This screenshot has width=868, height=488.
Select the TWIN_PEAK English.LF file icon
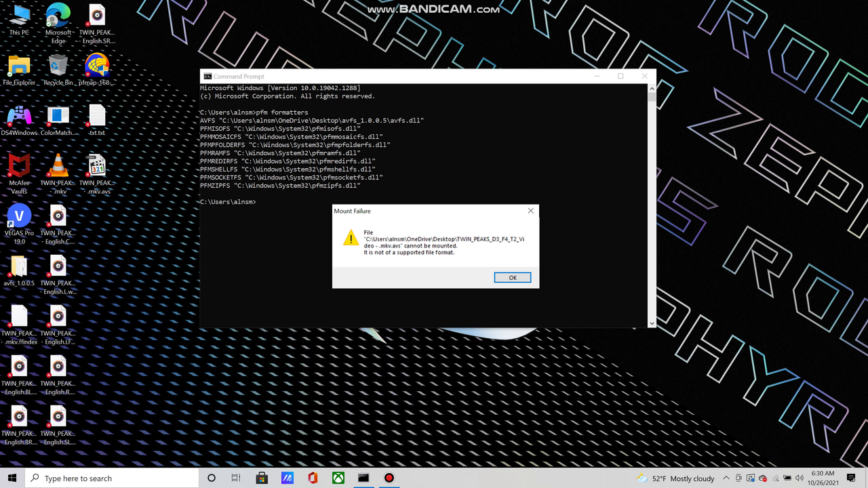58,325
